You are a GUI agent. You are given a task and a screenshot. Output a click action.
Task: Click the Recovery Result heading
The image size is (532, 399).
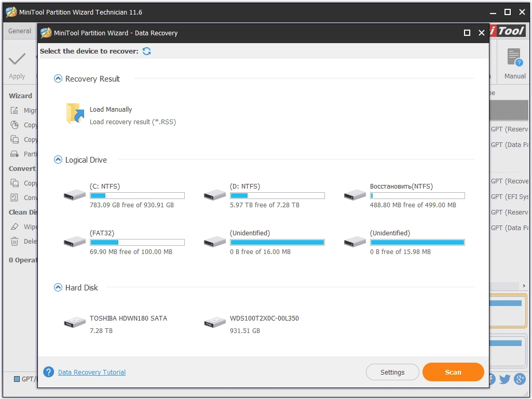(92, 79)
